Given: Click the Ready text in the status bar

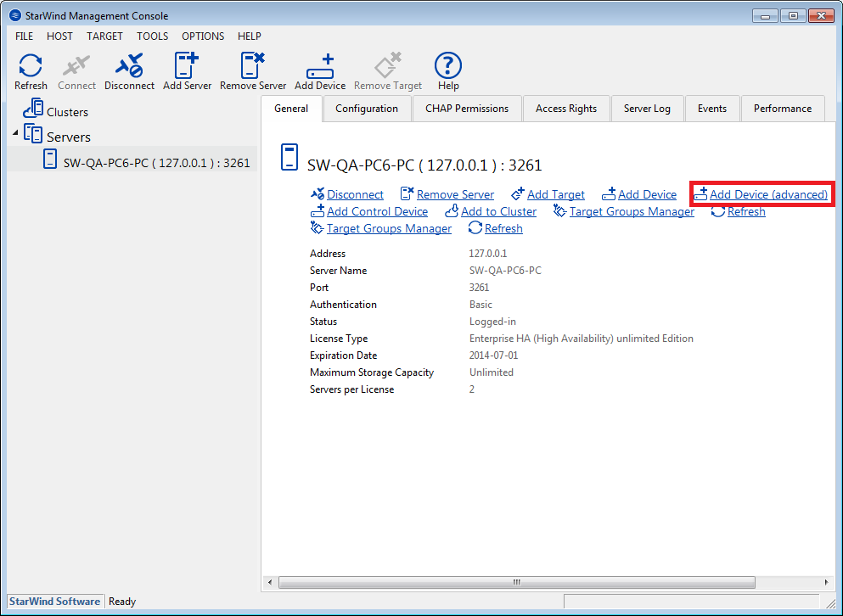Looking at the screenshot, I should pos(122,602).
